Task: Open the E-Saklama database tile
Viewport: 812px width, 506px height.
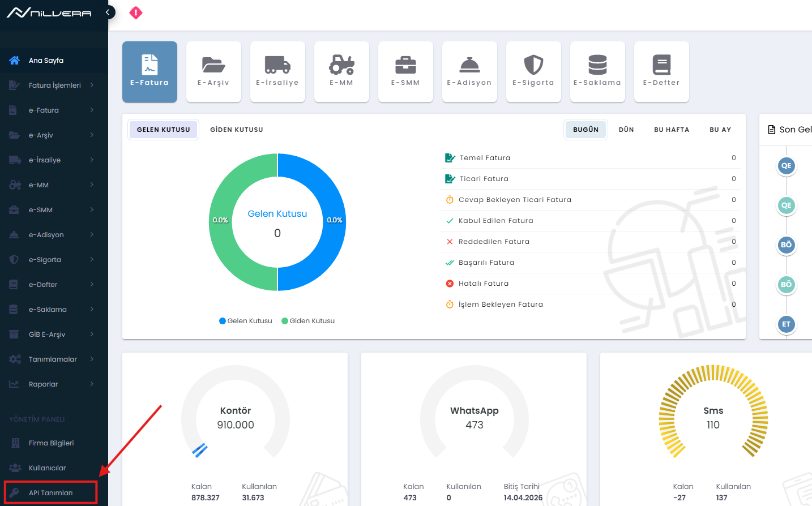Action: click(597, 72)
